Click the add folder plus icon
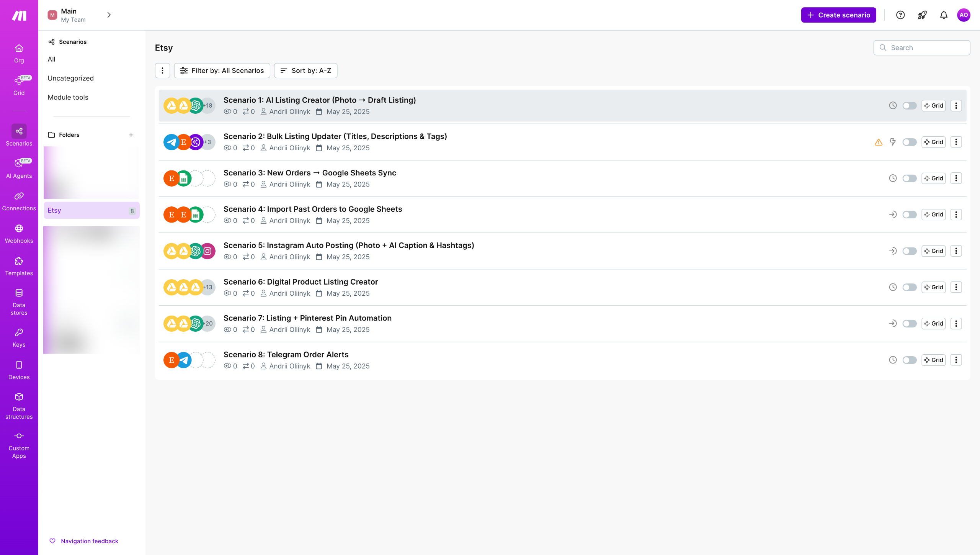Image resolution: width=980 pixels, height=555 pixels. [131, 135]
